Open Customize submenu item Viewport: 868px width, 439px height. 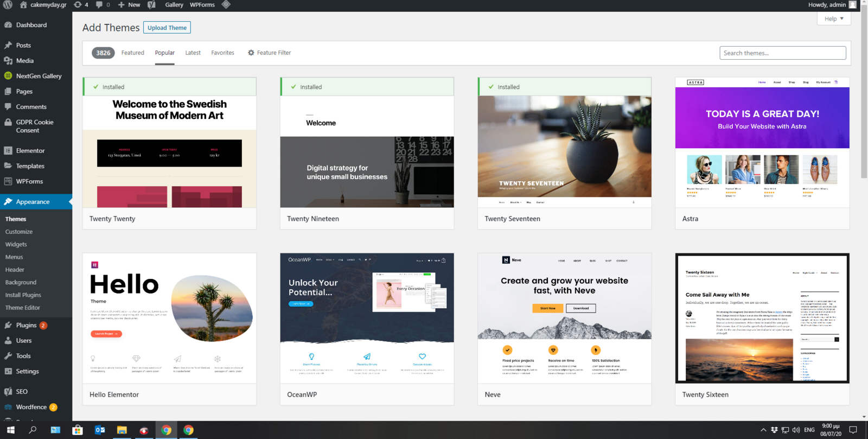coord(19,232)
